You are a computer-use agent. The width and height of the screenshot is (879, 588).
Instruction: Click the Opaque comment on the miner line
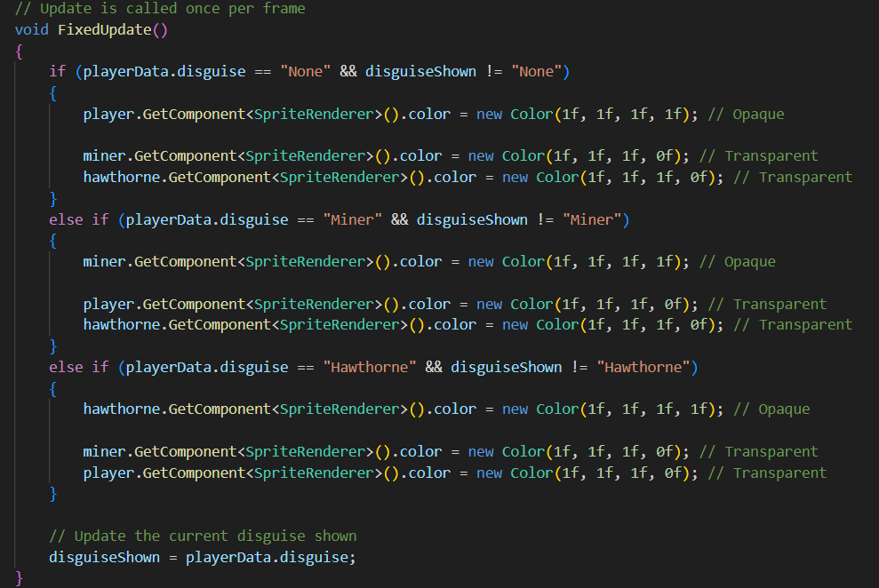pyautogui.click(x=749, y=262)
